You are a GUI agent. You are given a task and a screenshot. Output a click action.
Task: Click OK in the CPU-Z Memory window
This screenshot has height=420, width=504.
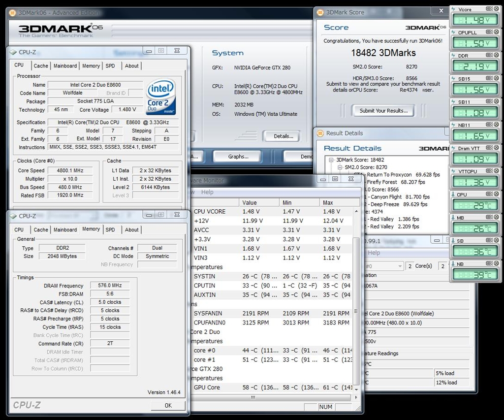[168, 405]
